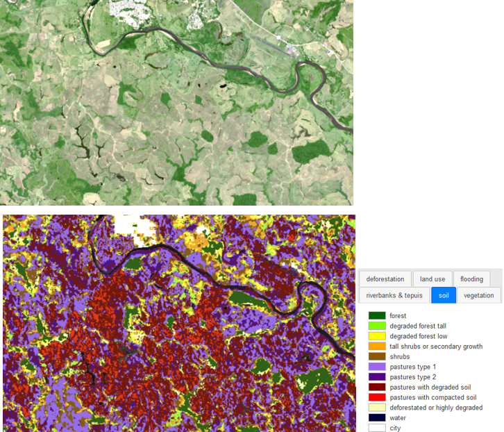Image resolution: width=504 pixels, height=432 pixels.
Task: Click the light purple pastures type 1 swatch
Action: coord(377,367)
